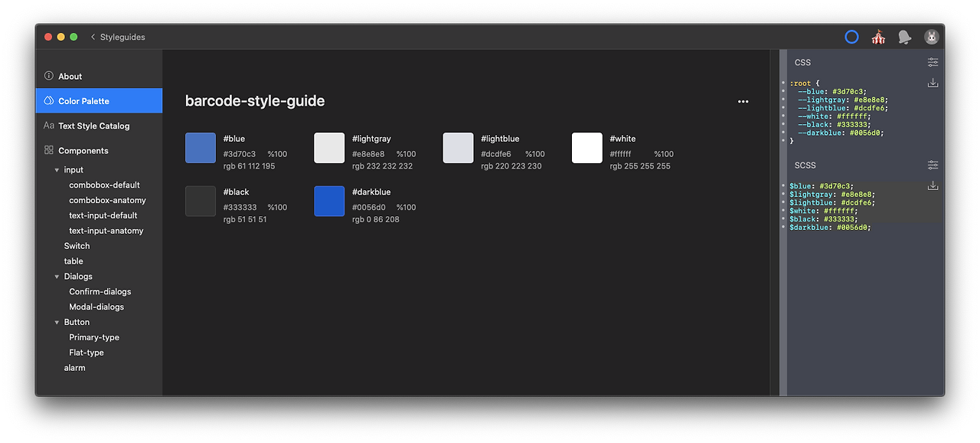The image size is (980, 443).
Task: Collapse the Dialogs tree group
Action: coord(57,277)
